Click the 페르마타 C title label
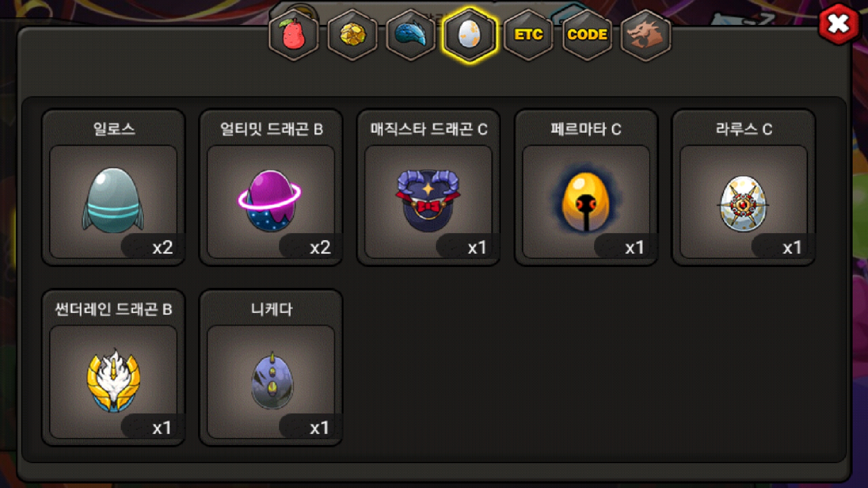This screenshot has width=868, height=488. [x=586, y=129]
